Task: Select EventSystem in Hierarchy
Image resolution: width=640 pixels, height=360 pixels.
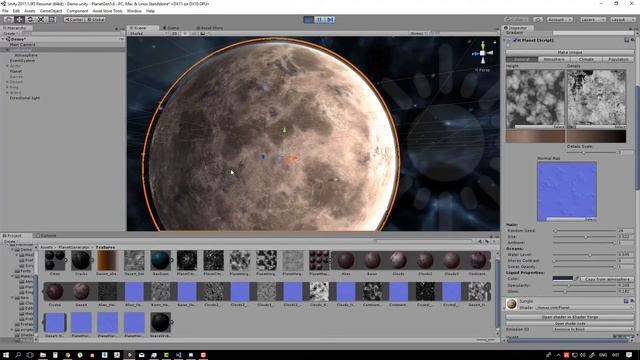Action: pos(22,60)
